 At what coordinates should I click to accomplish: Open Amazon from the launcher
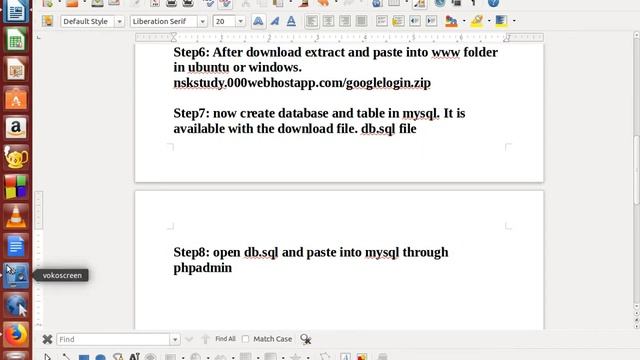pos(16,128)
